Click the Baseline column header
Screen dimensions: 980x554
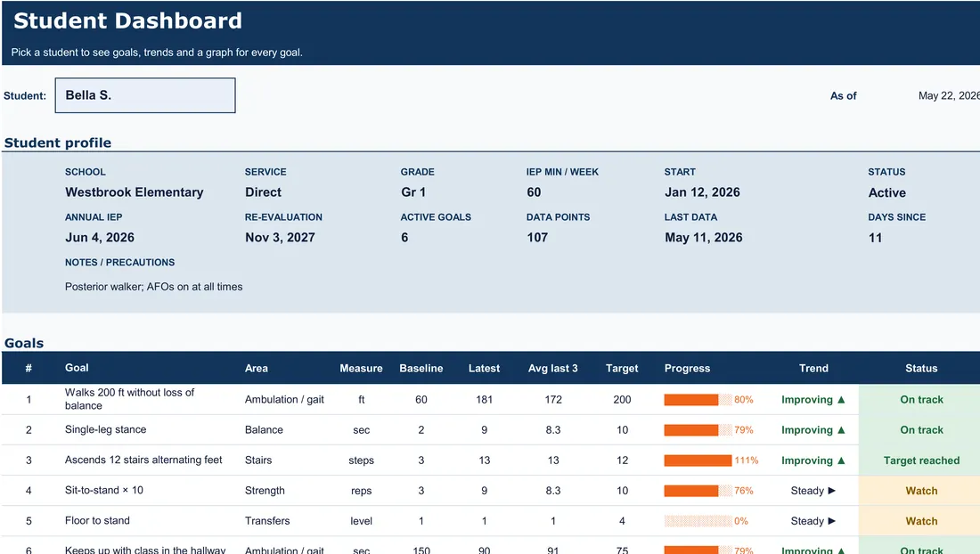click(x=421, y=369)
